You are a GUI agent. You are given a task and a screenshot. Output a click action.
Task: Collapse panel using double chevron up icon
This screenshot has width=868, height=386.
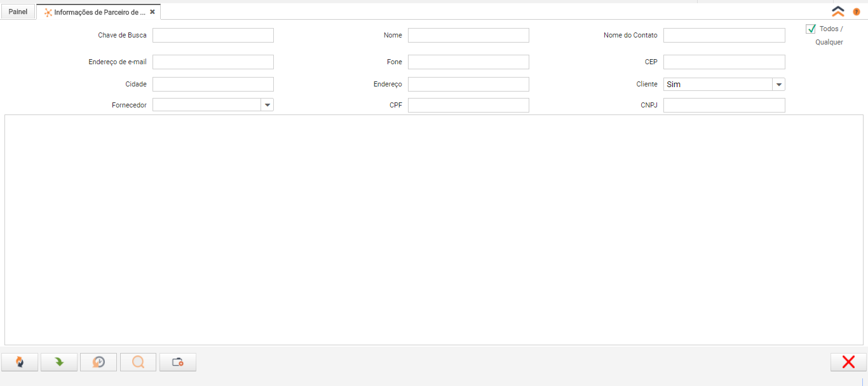838,11
